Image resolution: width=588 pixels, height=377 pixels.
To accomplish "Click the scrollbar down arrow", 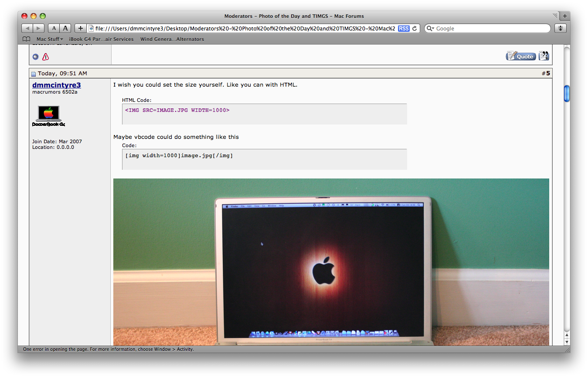I will pyautogui.click(x=567, y=342).
